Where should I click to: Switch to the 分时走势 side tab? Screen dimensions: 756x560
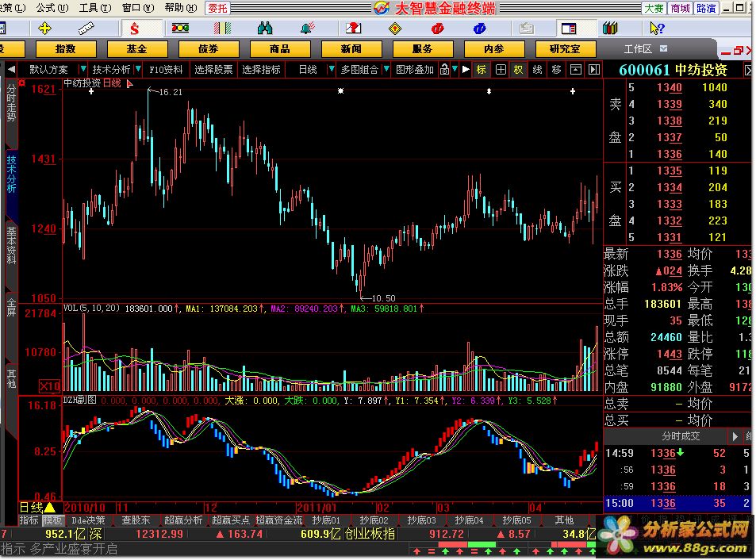pyautogui.click(x=11, y=102)
